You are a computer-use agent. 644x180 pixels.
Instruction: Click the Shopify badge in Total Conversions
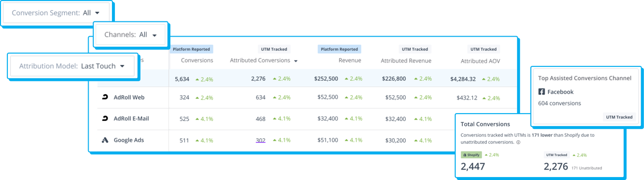[471, 155]
